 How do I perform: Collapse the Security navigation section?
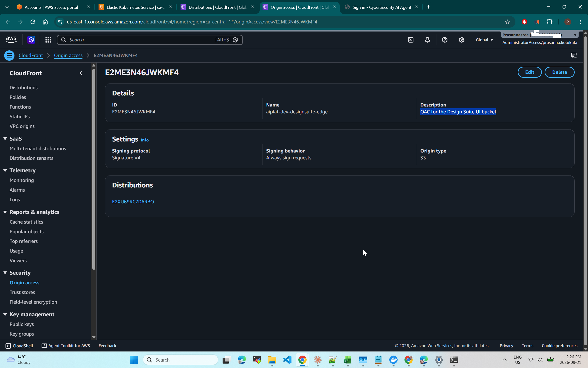tap(5, 273)
